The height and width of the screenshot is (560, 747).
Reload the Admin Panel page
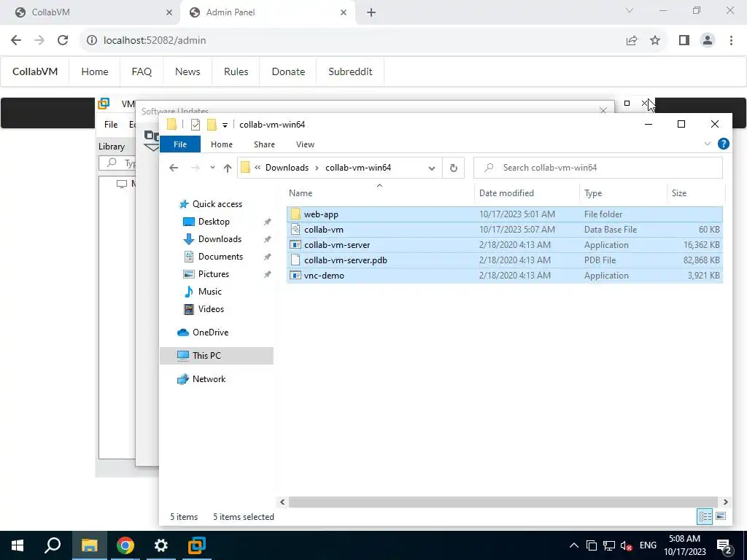pos(63,41)
